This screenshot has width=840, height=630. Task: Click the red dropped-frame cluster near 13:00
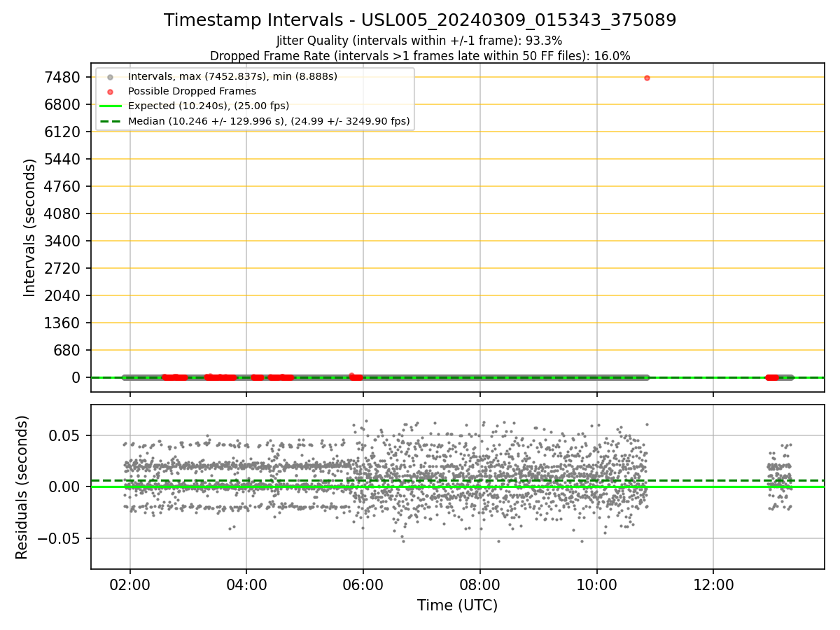pyautogui.click(x=772, y=377)
